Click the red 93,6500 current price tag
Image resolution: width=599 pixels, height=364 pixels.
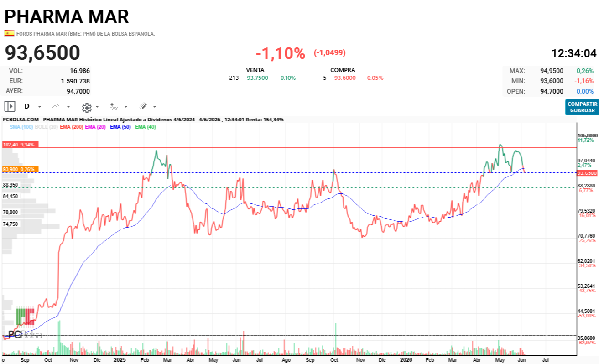pyautogui.click(x=587, y=173)
